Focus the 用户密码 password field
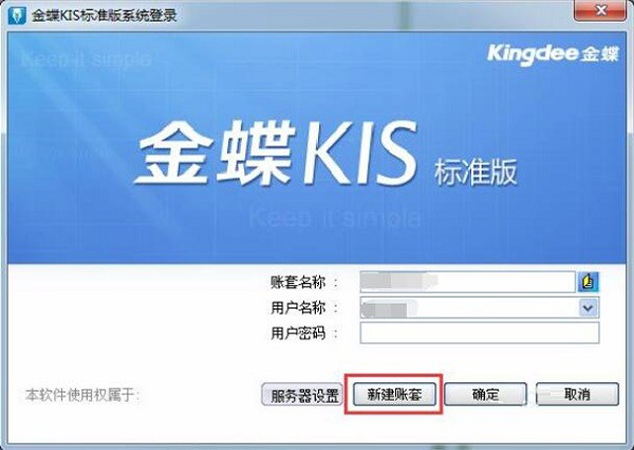 [480, 333]
